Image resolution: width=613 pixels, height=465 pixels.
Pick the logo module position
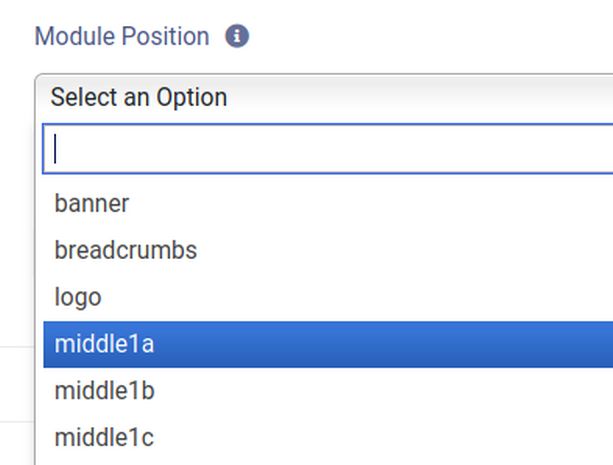pyautogui.click(x=328, y=297)
